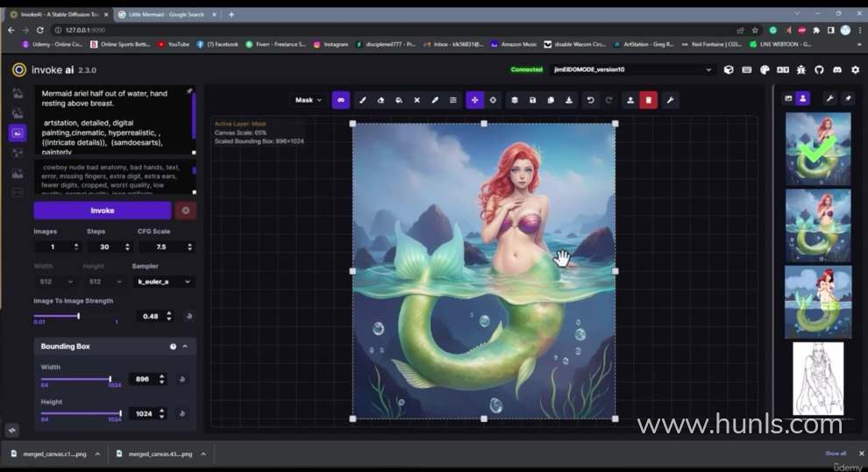
Task: Open the GitHub link icon
Action: tap(819, 70)
